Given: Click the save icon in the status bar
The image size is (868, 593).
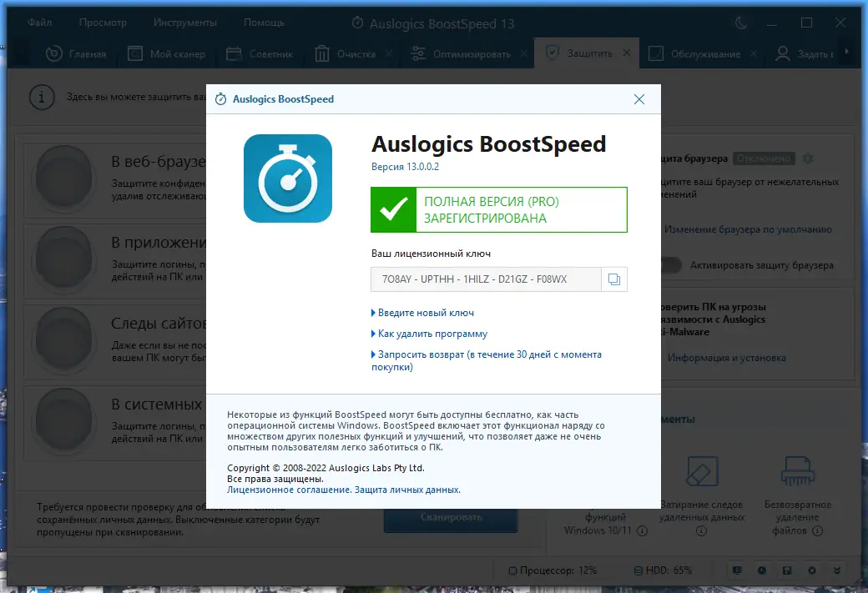Looking at the screenshot, I should coord(787,570).
